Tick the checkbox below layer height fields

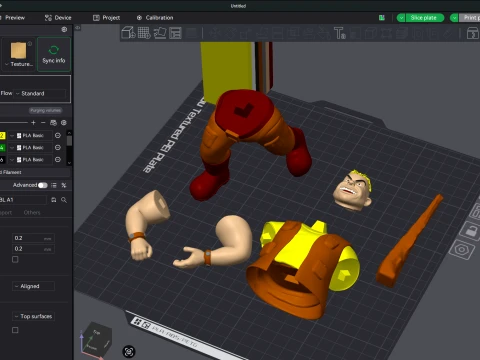point(15,259)
